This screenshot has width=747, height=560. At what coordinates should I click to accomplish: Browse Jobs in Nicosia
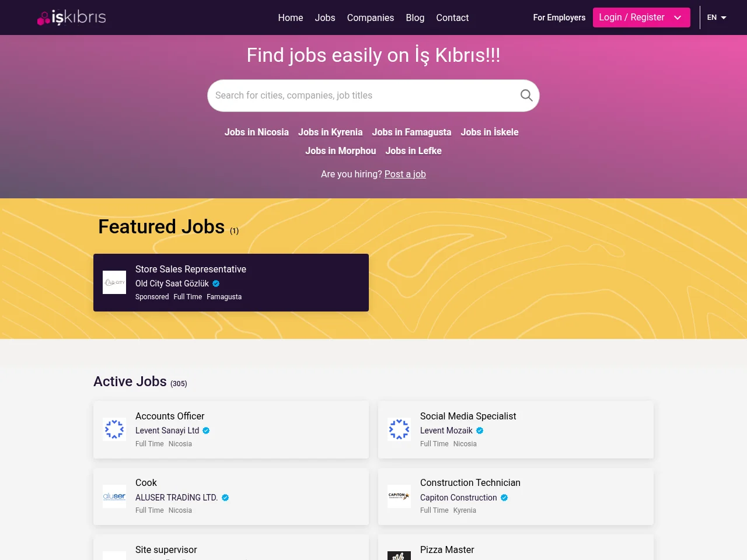click(257, 132)
